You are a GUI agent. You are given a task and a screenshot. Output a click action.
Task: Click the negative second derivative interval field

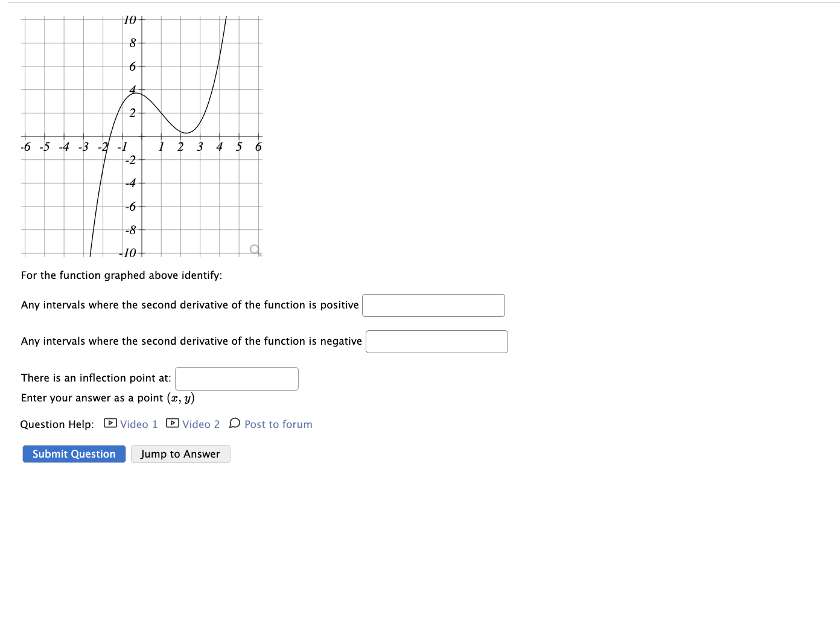436,341
